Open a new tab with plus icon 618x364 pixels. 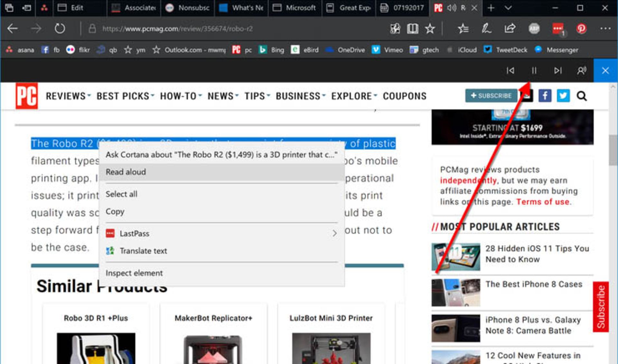491,8
